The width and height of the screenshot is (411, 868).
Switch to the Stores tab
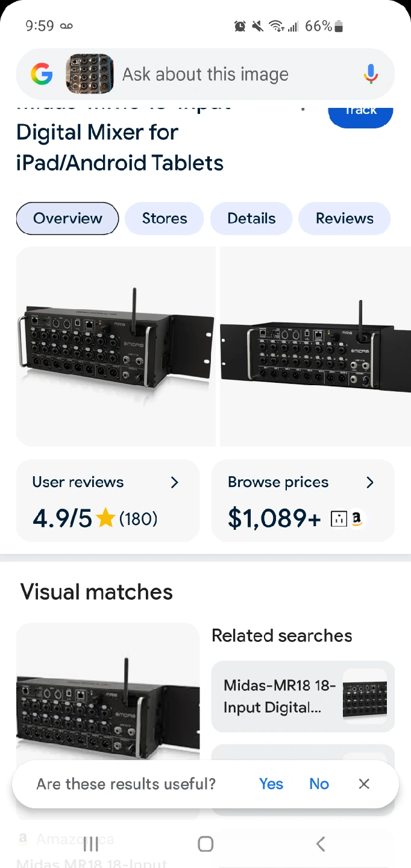(x=165, y=218)
